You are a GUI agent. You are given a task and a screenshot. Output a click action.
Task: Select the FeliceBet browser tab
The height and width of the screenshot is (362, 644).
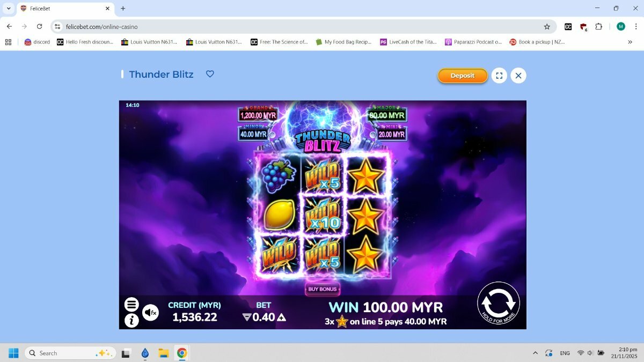tap(65, 9)
